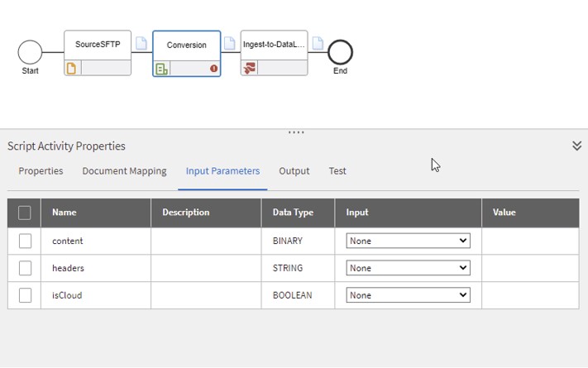Click the Conversion script icon

tap(162, 69)
